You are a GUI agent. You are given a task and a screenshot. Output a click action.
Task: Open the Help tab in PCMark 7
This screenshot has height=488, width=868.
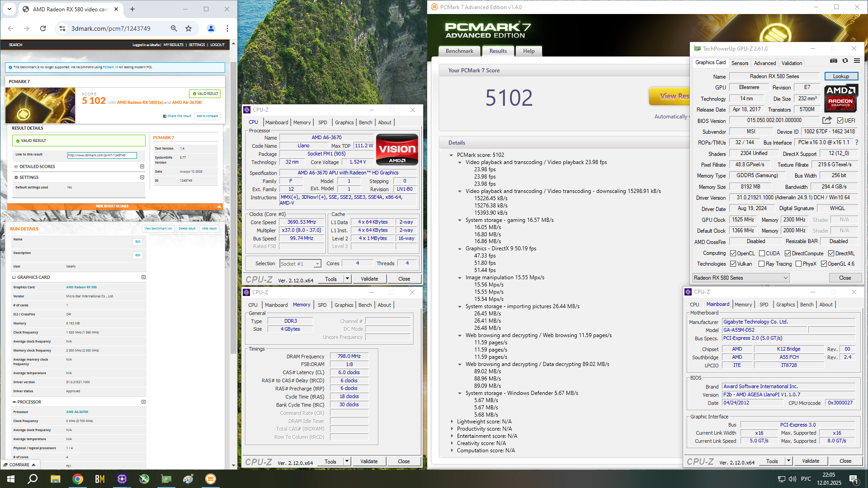click(529, 51)
